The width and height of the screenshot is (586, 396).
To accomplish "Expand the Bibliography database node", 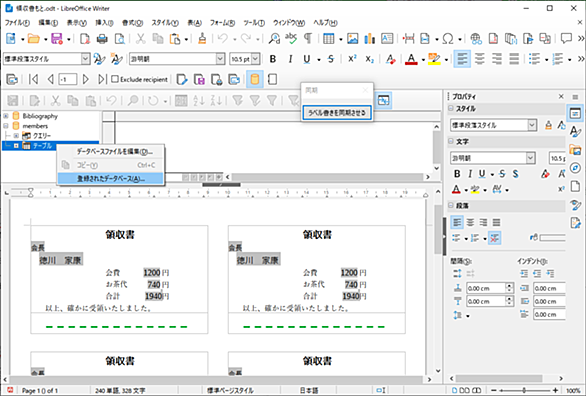I will pos(6,116).
